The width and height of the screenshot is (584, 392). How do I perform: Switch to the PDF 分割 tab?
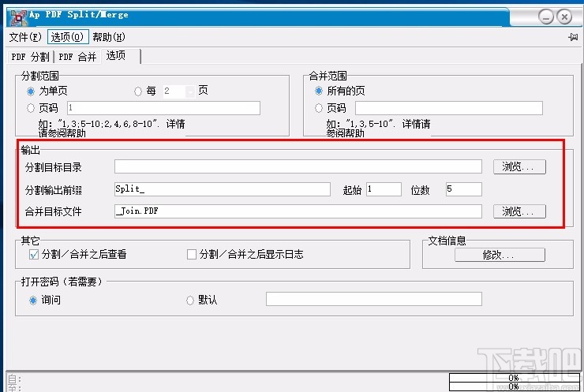point(31,57)
